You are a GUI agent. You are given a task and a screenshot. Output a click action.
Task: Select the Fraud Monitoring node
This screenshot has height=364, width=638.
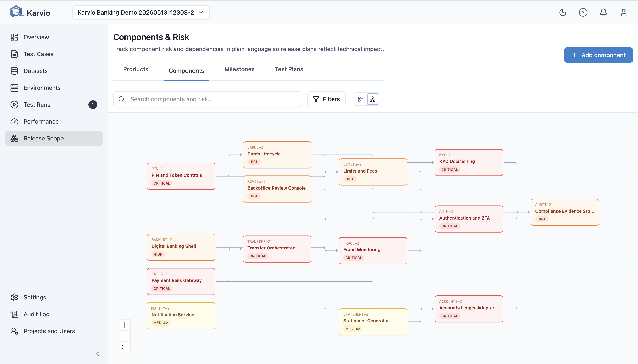coord(373,251)
